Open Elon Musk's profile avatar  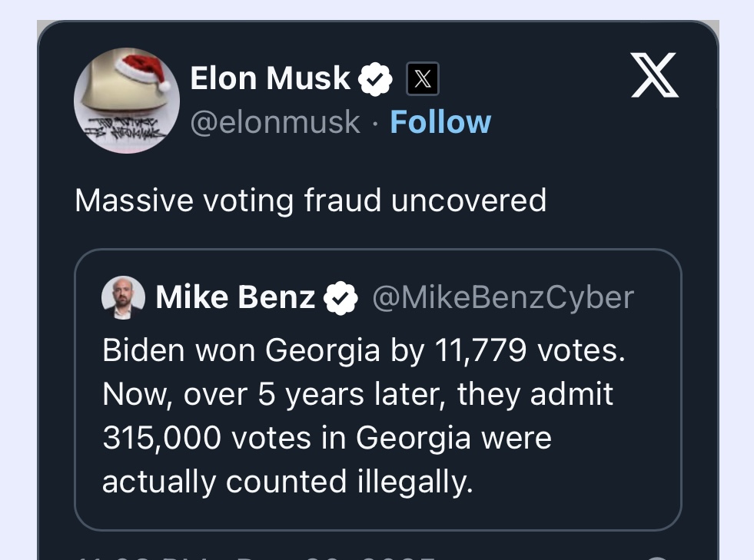click(127, 101)
